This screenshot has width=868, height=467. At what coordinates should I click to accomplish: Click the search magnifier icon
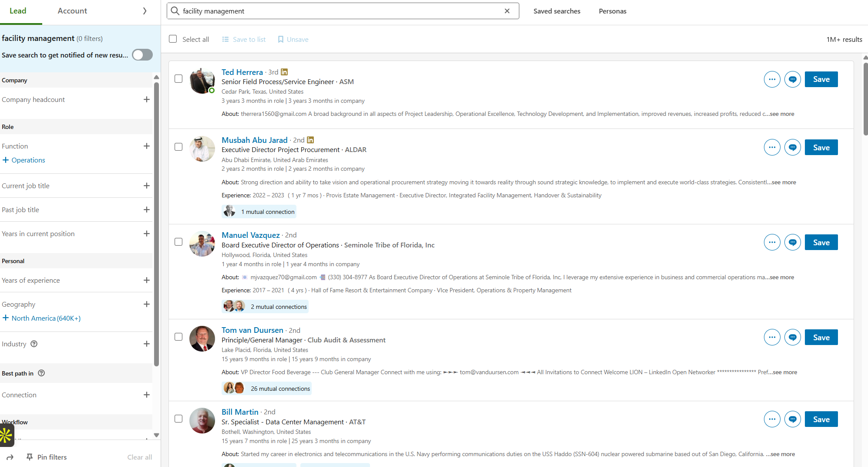(175, 11)
